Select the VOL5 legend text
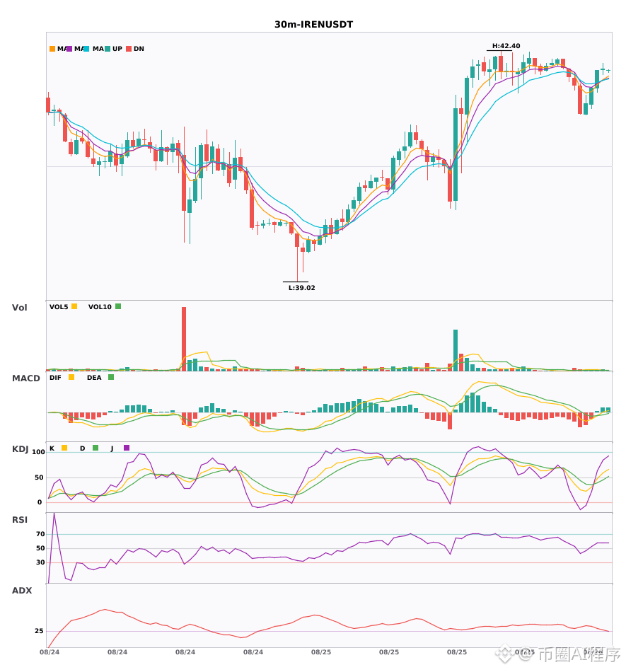 tap(59, 307)
